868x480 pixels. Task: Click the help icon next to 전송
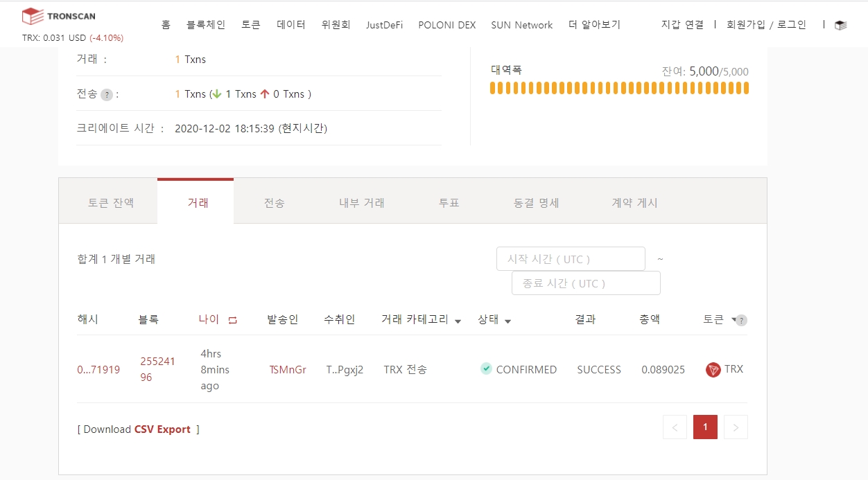tap(107, 95)
